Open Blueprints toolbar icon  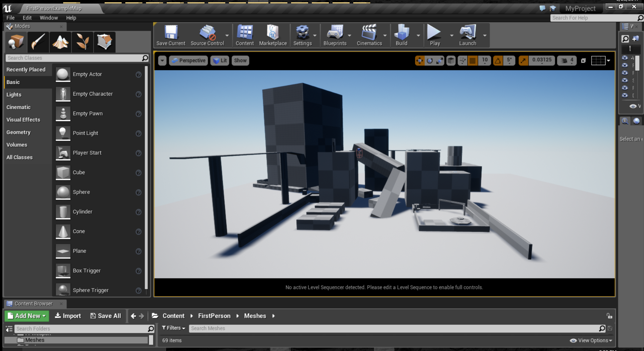point(335,35)
